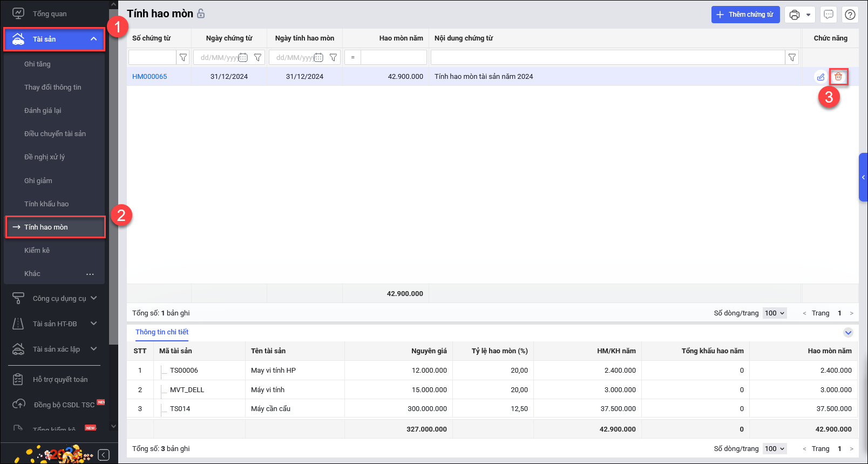This screenshot has height=464, width=868.
Task: Click the lock icon beside Tính hao mòn title
Action: point(201,14)
